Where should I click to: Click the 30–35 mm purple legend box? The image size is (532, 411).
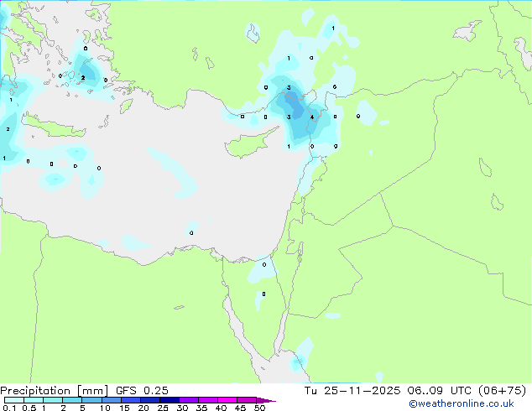pos(188,400)
